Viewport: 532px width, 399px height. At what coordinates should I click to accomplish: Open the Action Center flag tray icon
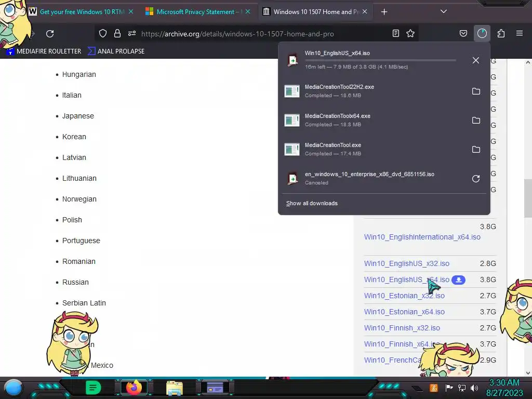click(x=449, y=388)
